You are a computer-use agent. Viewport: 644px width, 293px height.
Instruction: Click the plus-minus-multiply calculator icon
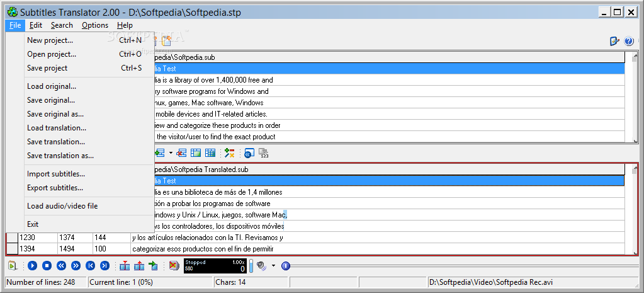[x=229, y=153]
